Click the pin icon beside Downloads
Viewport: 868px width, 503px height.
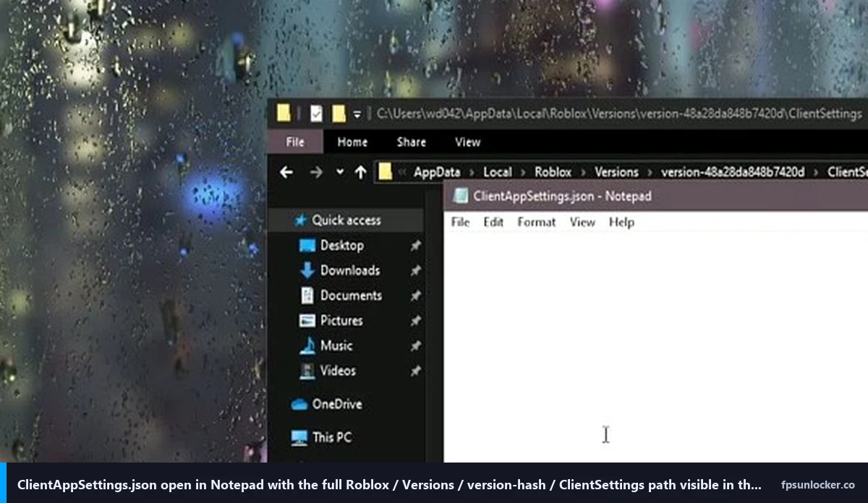click(415, 271)
